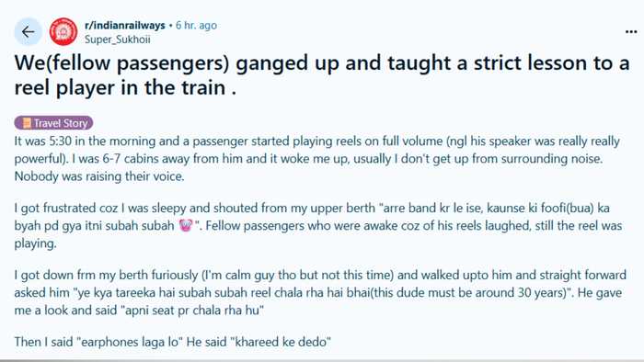Image resolution: width=644 pixels, height=362 pixels.
Task: Click the quote 'apni seat pr chala rha hu'
Action: [191, 310]
